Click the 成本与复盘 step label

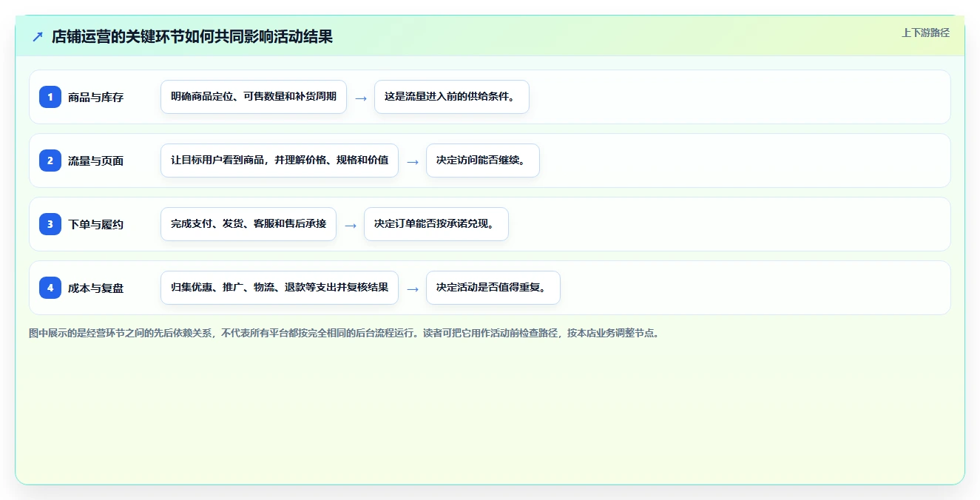(x=95, y=288)
